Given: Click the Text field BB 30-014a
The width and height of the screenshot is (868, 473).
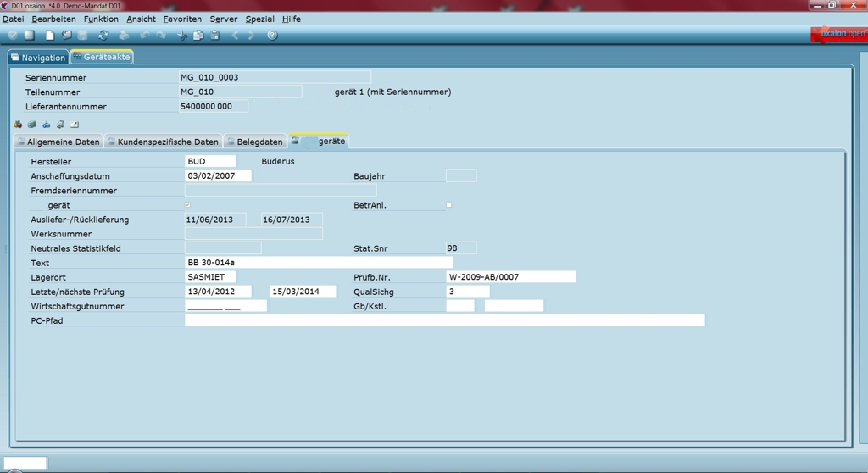Looking at the screenshot, I should (319, 263).
